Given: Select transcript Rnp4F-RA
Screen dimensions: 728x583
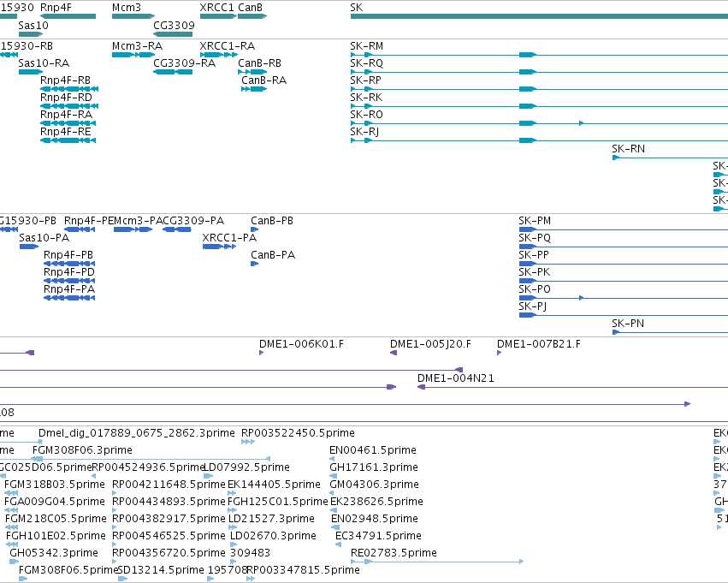Looking at the screenshot, I should coord(68,123).
